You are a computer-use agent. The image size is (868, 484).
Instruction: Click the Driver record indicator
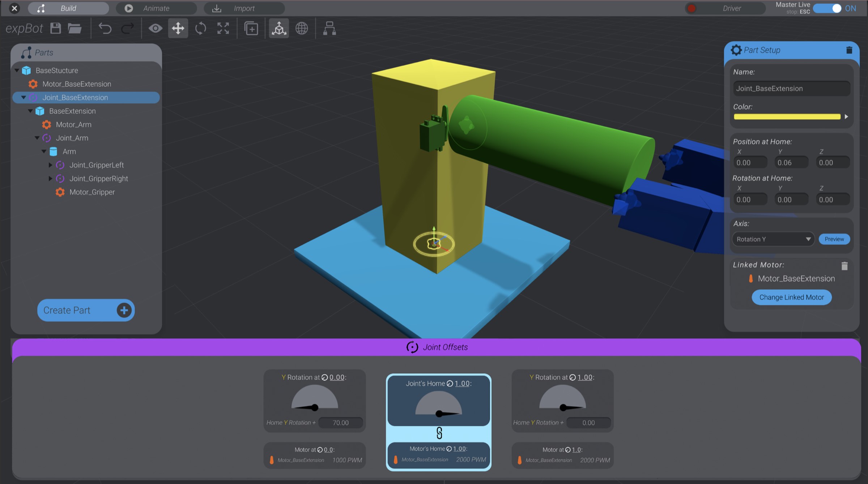pos(691,8)
